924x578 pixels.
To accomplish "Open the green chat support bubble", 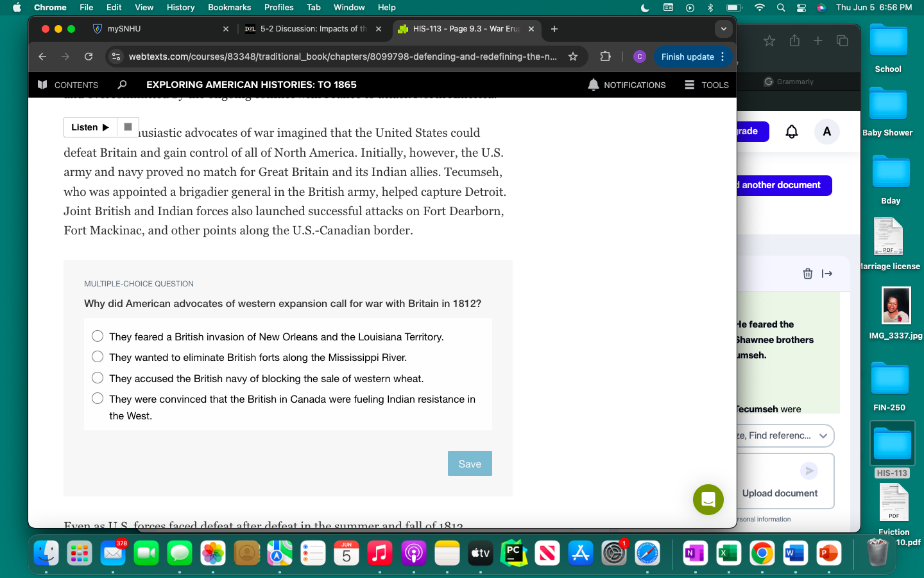I will [708, 500].
